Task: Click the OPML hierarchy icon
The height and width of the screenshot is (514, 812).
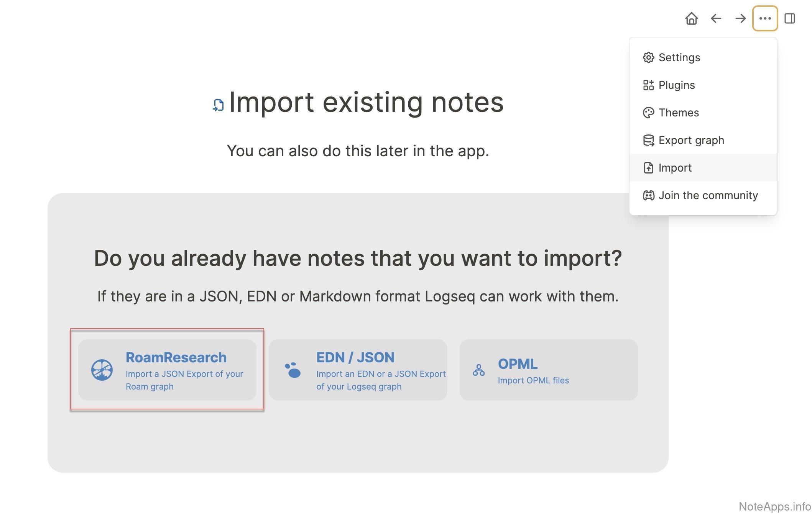Action: (479, 370)
